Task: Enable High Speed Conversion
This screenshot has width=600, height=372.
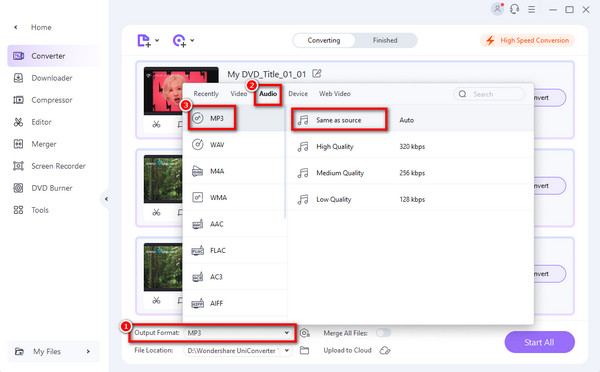Action: pos(528,40)
